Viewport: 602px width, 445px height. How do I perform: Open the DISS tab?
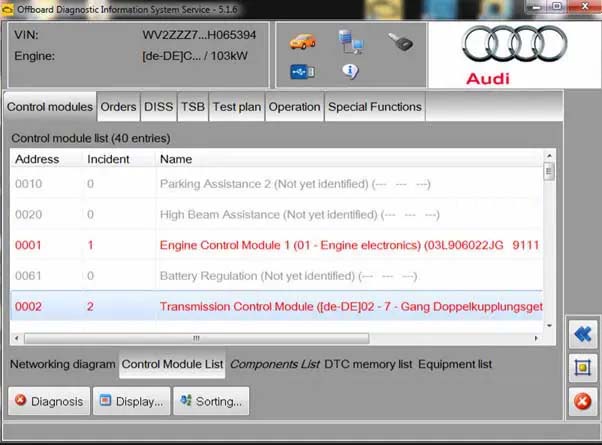(159, 107)
